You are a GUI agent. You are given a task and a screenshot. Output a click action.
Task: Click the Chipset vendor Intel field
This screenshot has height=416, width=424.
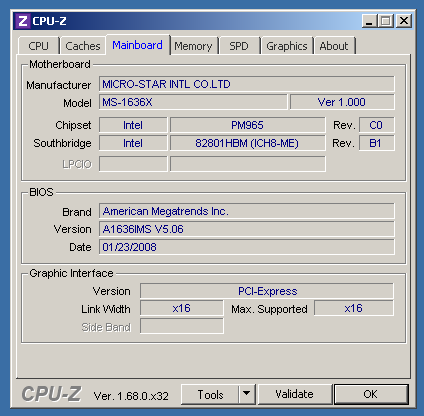coord(133,125)
